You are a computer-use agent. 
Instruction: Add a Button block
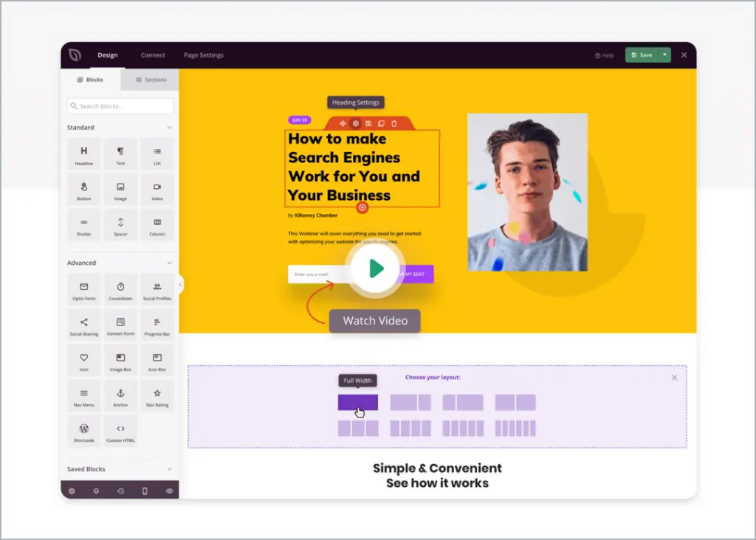84,190
